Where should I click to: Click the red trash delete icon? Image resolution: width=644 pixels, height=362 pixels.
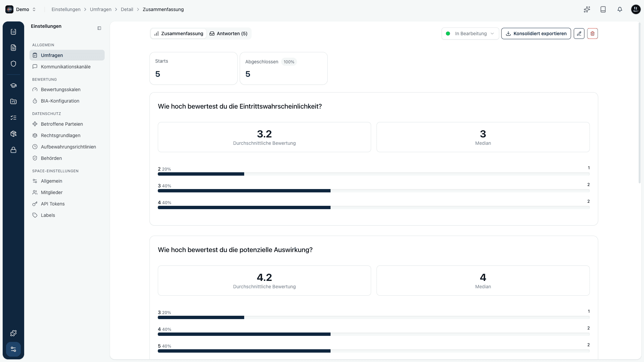[592, 34]
